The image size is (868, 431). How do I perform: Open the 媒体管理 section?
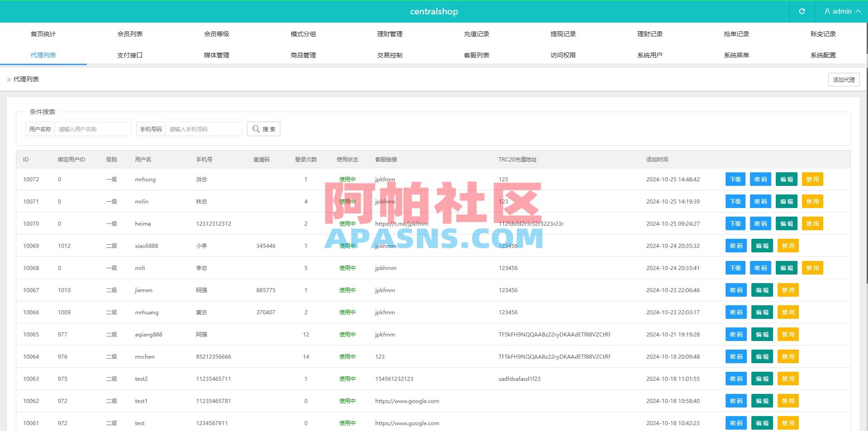216,55
